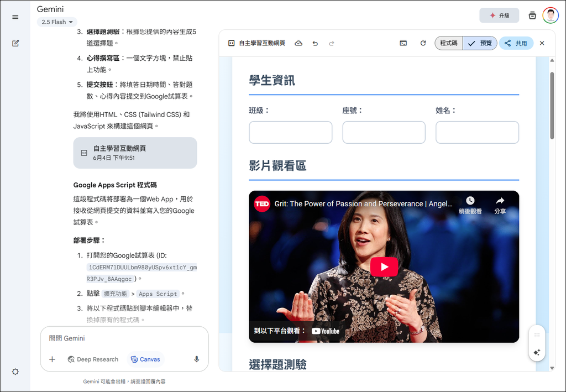Click the spreadsheet ID 1CdERM7lDUULbm980yUSpv6xt1cY_gm text
Viewport: 566px width, 392px height.
142,268
